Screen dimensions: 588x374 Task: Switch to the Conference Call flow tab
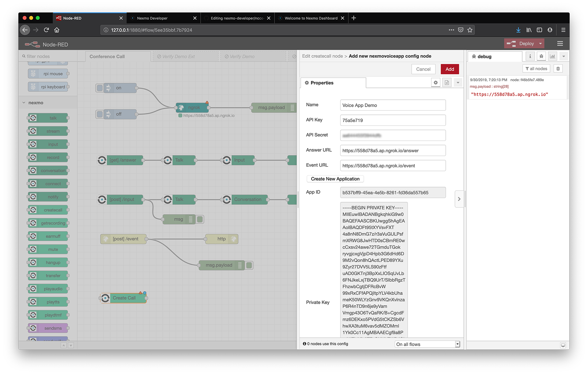(x=118, y=57)
